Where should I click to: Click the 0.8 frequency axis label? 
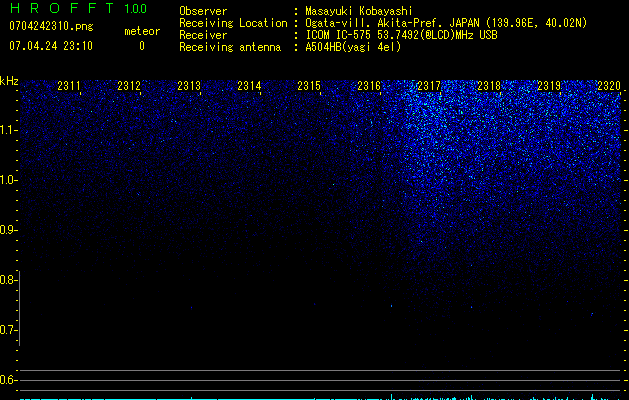click(8, 280)
